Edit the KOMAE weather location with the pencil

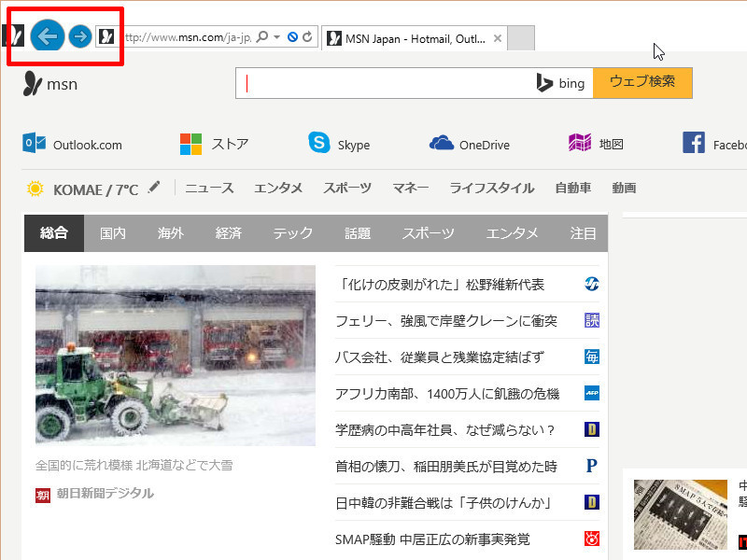point(154,188)
